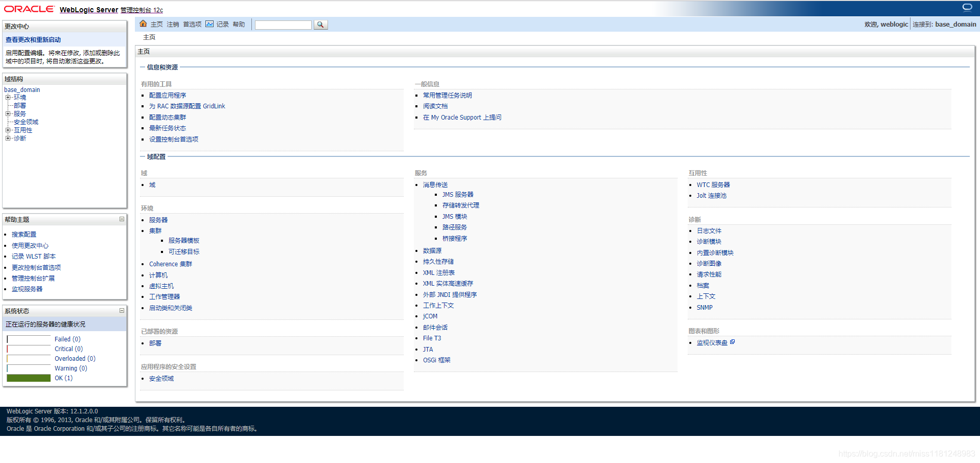
Task: Open SNMP diagnostics link
Action: pos(705,308)
